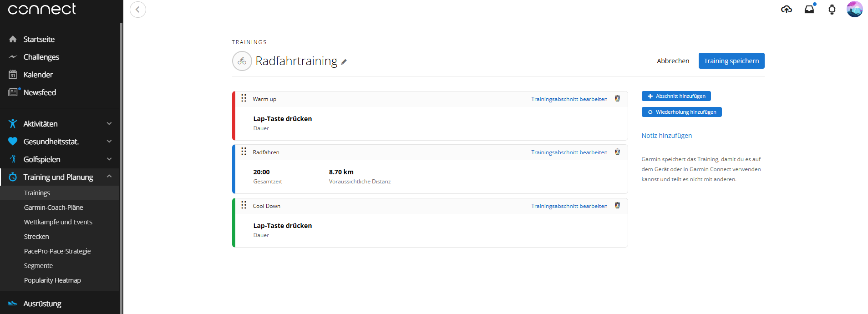Delete the Cool Down step via trash icon
The height and width of the screenshot is (314, 868).
click(x=617, y=206)
